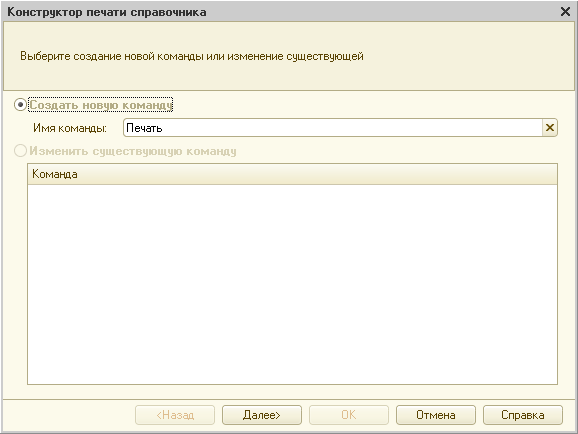The height and width of the screenshot is (434, 578).
Task: Click the '<Назад' button
Action: (x=175, y=415)
